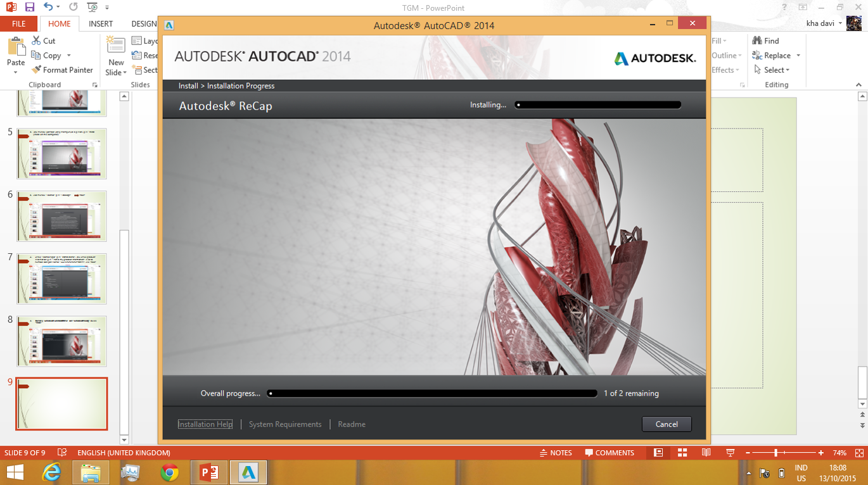Screen dimensions: 868x485
Task: Fit the slide to the current window
Action: pyautogui.click(x=860, y=453)
